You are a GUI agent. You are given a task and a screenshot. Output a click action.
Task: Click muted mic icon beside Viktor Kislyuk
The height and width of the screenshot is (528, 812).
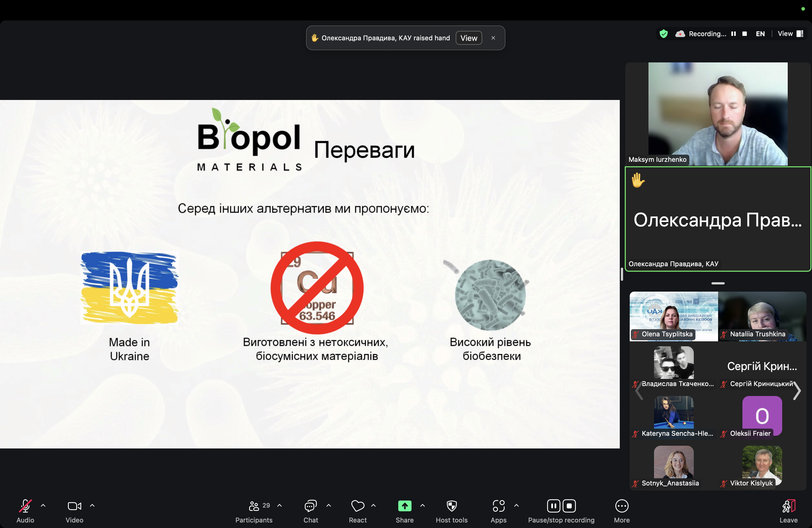pos(724,483)
